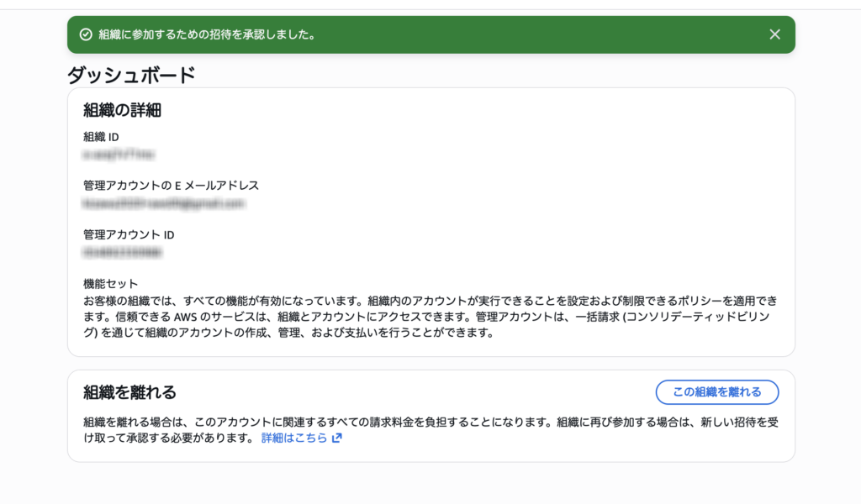Select the blurred management account ID number
861x504 pixels.
click(122, 252)
